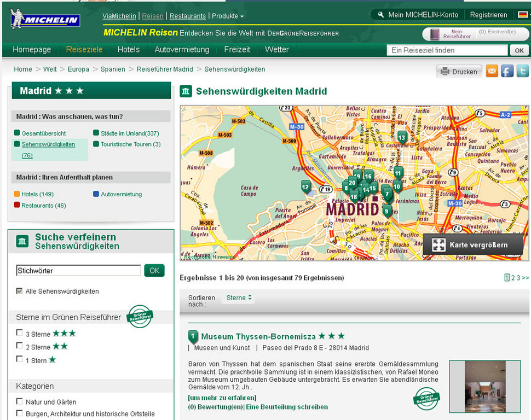Image resolution: width=531 pixels, height=420 pixels.
Task: Click the Michelin logo
Action: (45, 19)
